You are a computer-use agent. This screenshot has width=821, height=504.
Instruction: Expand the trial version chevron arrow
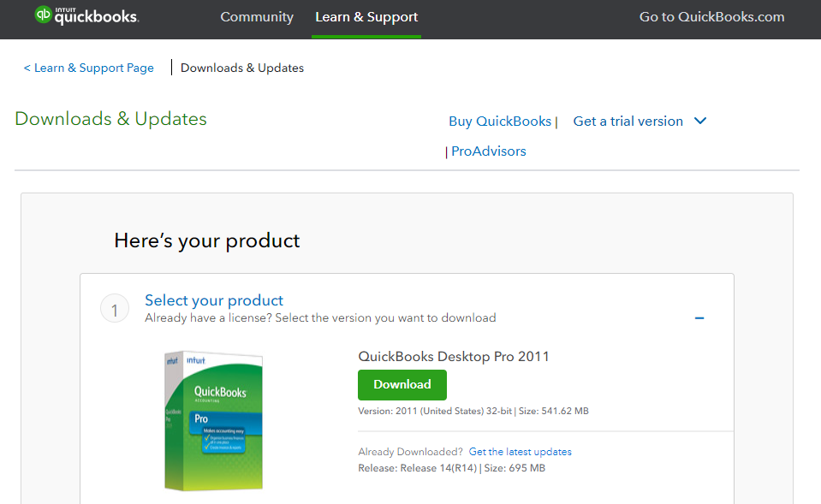pos(700,121)
